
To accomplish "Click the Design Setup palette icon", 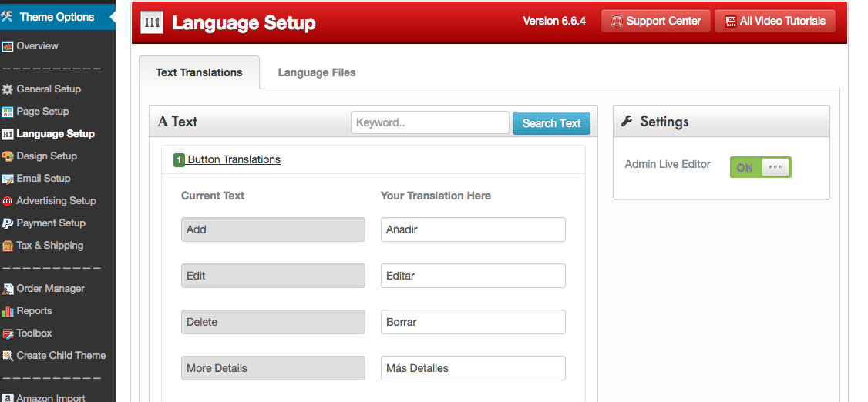I will coord(8,156).
